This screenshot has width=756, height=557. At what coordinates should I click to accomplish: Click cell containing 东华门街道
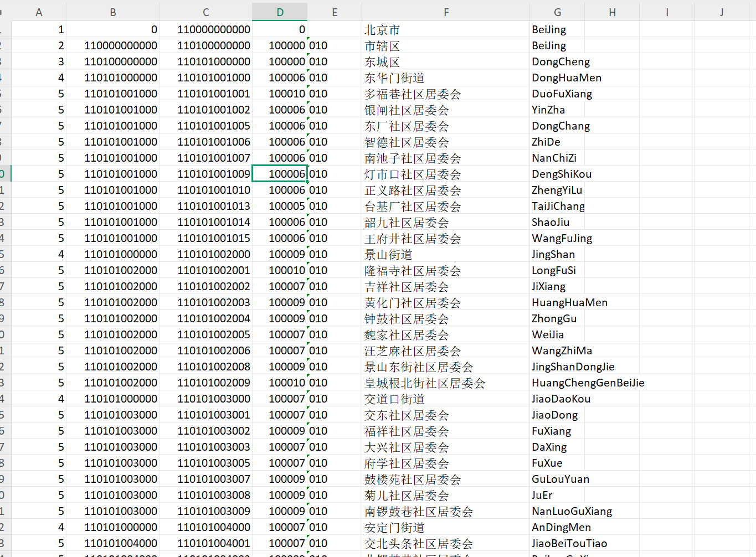(x=446, y=78)
